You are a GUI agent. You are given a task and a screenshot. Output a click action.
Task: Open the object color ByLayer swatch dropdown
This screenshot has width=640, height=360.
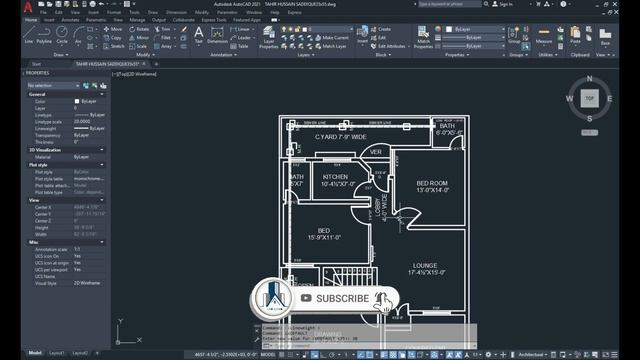coord(476,29)
